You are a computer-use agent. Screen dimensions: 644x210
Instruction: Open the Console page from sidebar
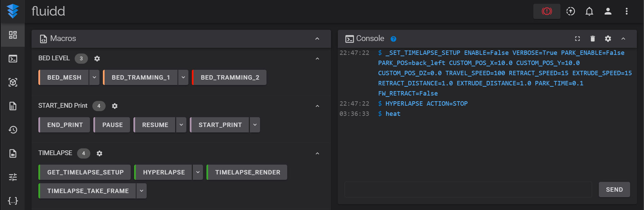[x=13, y=59]
